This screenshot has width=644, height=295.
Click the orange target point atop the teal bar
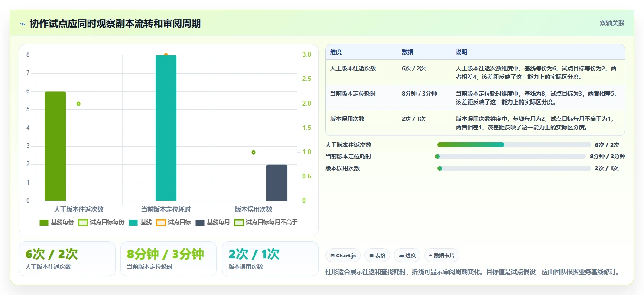pos(166,55)
